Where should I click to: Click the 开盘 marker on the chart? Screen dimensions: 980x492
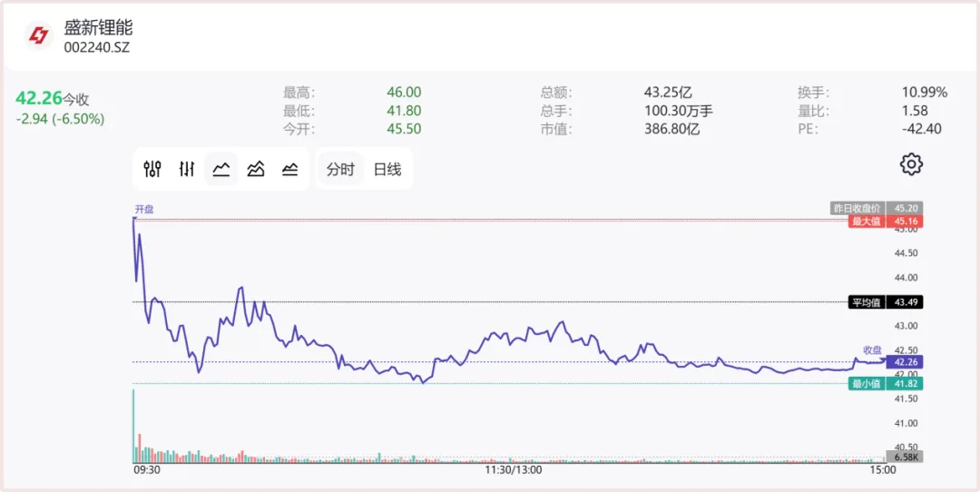point(144,210)
